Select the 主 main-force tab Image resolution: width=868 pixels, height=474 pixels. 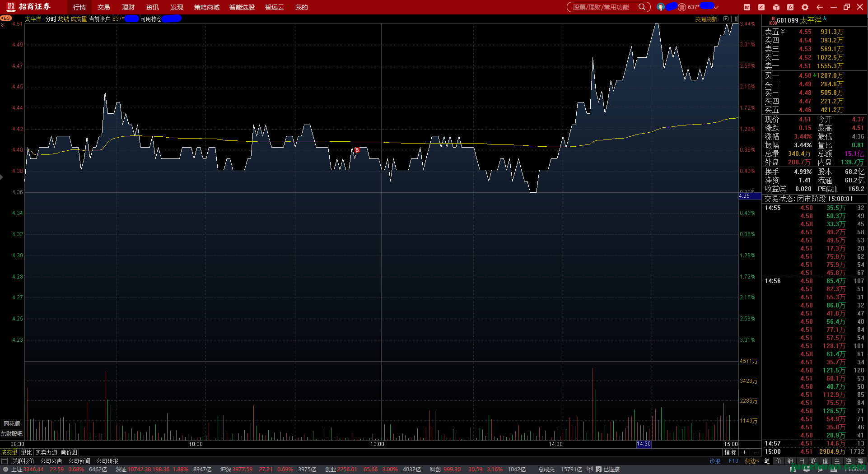tap(837, 461)
